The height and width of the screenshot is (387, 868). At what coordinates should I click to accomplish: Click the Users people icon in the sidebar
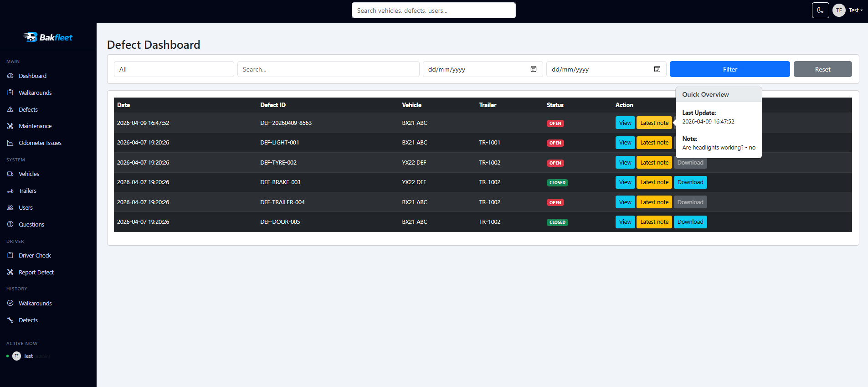point(10,207)
